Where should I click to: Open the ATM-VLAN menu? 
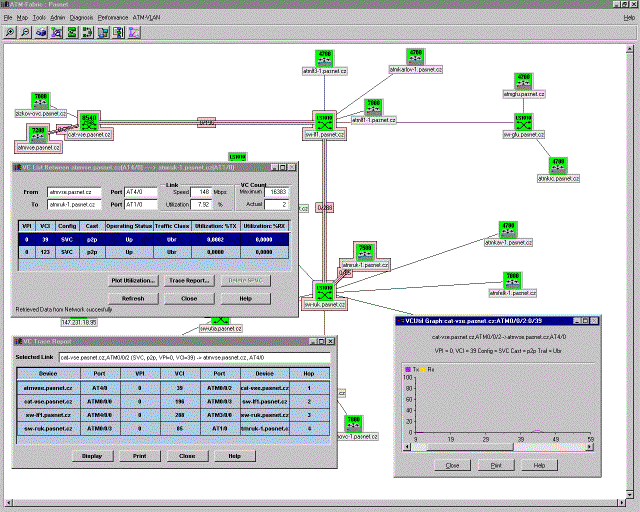[x=146, y=18]
